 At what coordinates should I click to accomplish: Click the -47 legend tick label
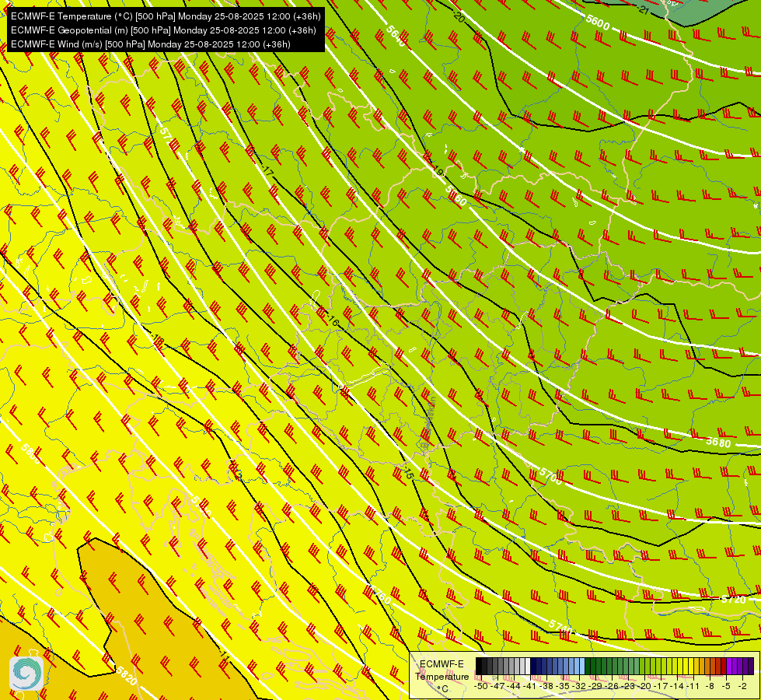(497, 686)
